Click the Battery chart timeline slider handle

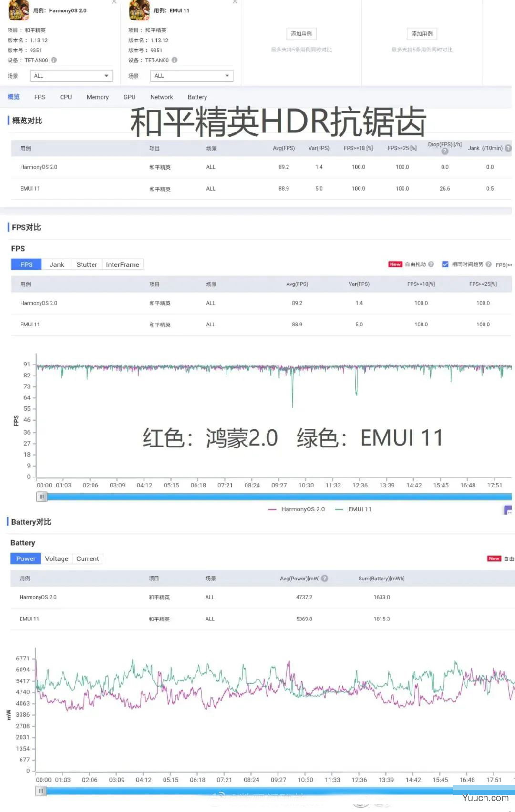(41, 791)
